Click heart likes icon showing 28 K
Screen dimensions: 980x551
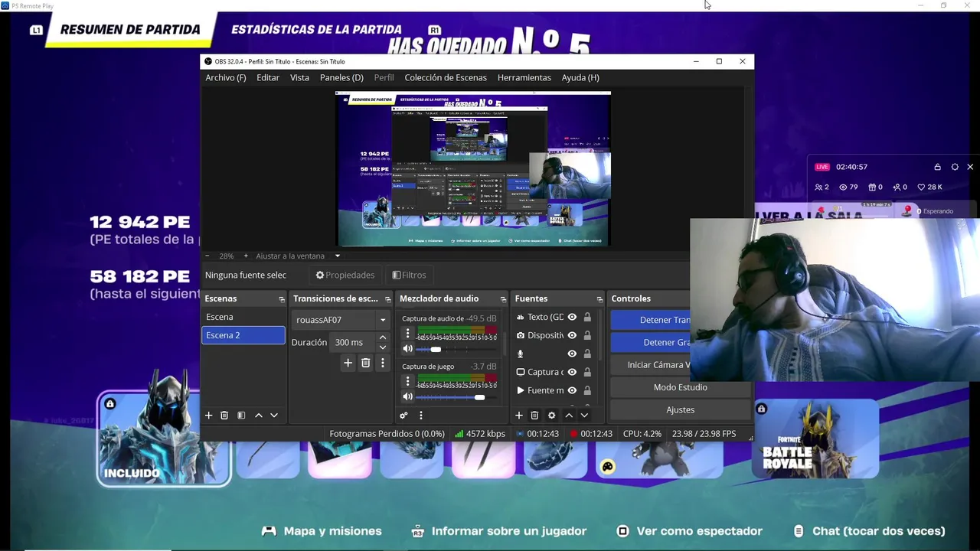click(x=921, y=187)
